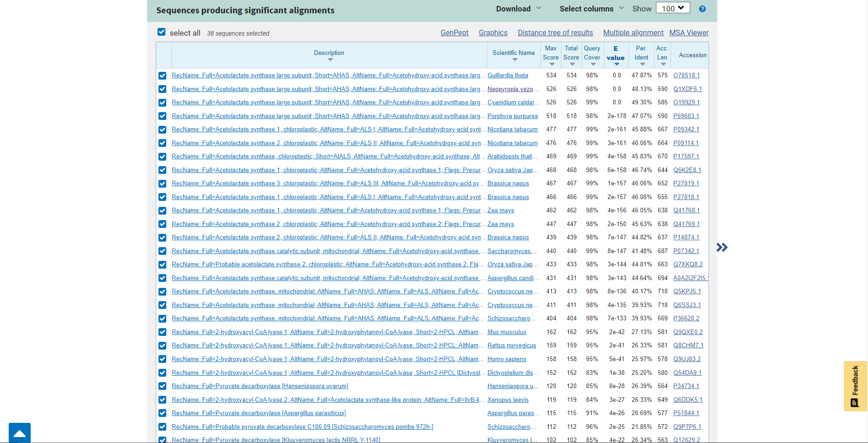Click the Mus musculus scientific name
Image resolution: width=868 pixels, height=443 pixels.
tap(507, 332)
